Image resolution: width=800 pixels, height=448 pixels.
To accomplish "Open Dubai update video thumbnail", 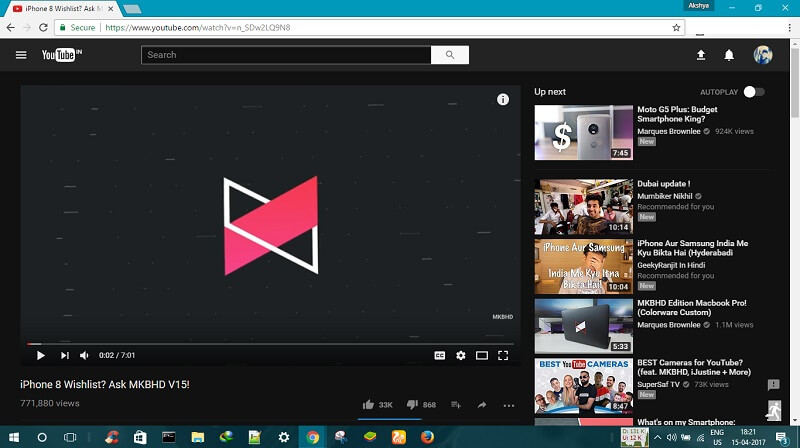I will (583, 207).
